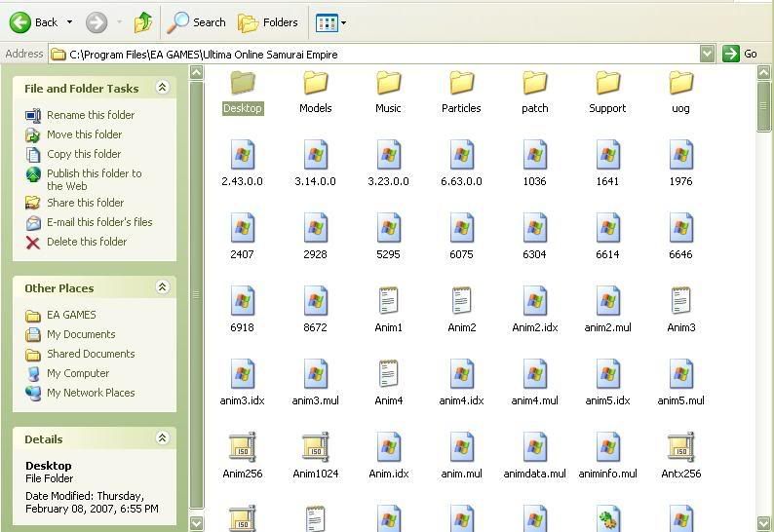This screenshot has height=532, width=774.
Task: Select the file named 1976
Action: coord(680,164)
